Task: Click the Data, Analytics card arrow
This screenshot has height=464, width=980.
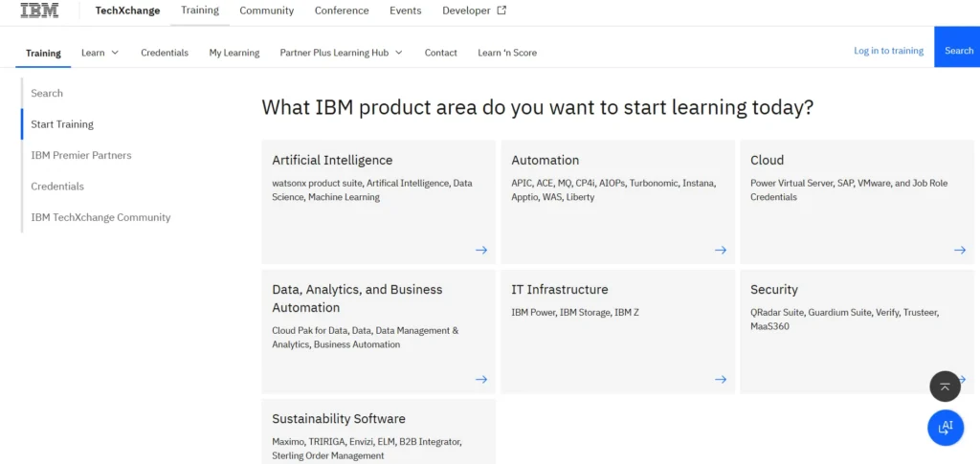Action: click(481, 379)
